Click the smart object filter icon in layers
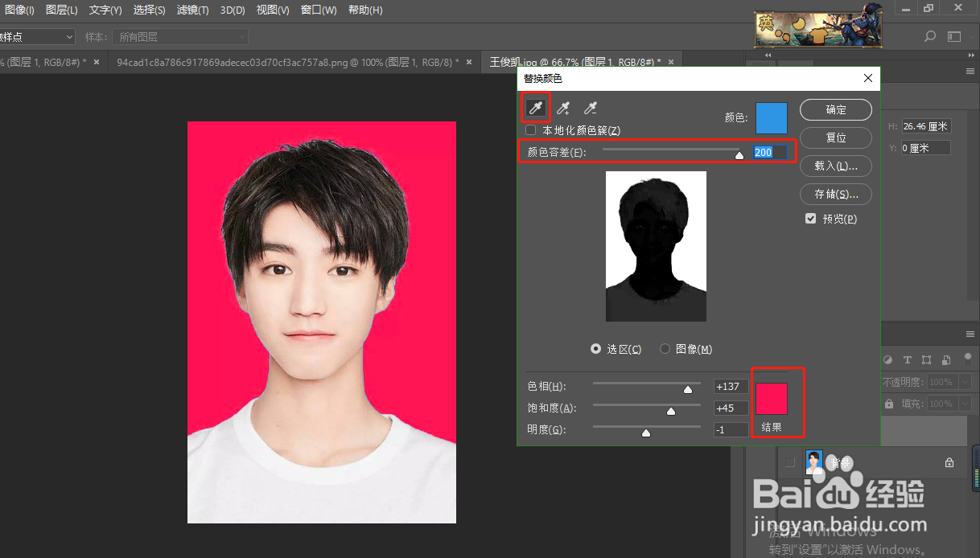 click(946, 359)
